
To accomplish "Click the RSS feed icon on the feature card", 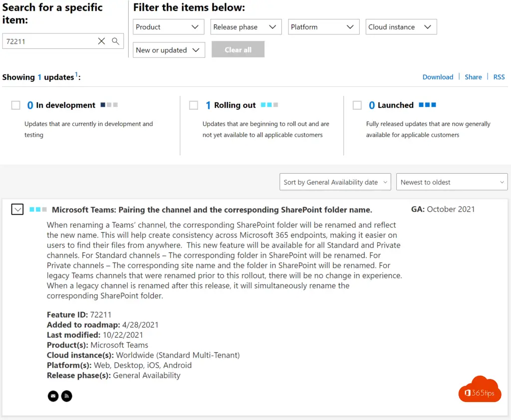I will 66,396.
